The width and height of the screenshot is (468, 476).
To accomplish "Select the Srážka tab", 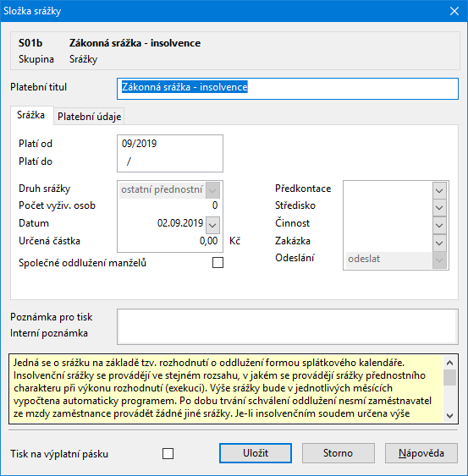I will 31,115.
